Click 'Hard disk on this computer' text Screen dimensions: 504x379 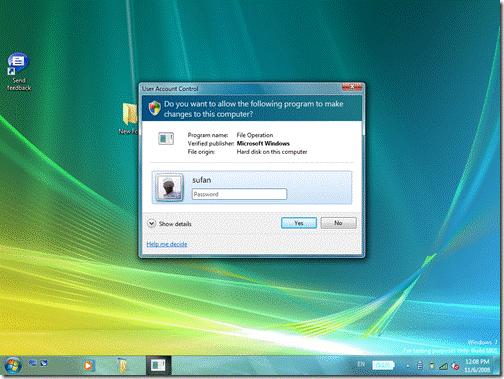click(272, 152)
